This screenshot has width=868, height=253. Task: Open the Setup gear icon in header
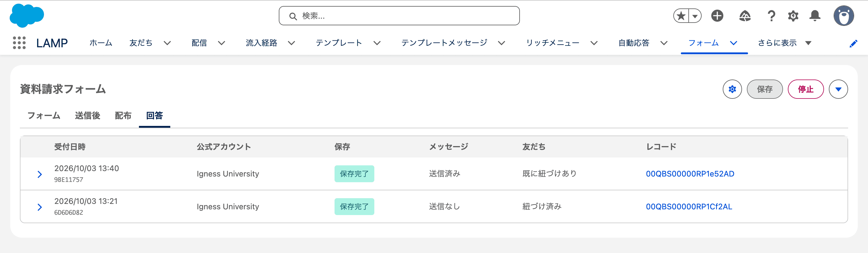point(793,16)
